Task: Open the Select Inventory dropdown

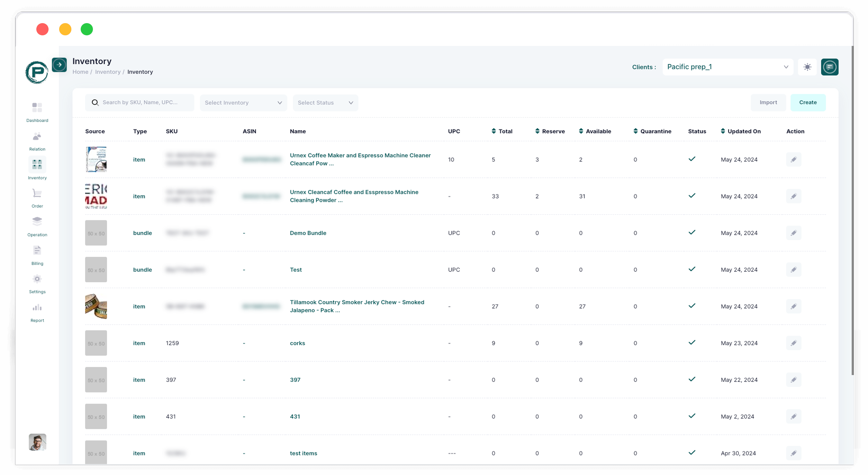Action: 243,103
